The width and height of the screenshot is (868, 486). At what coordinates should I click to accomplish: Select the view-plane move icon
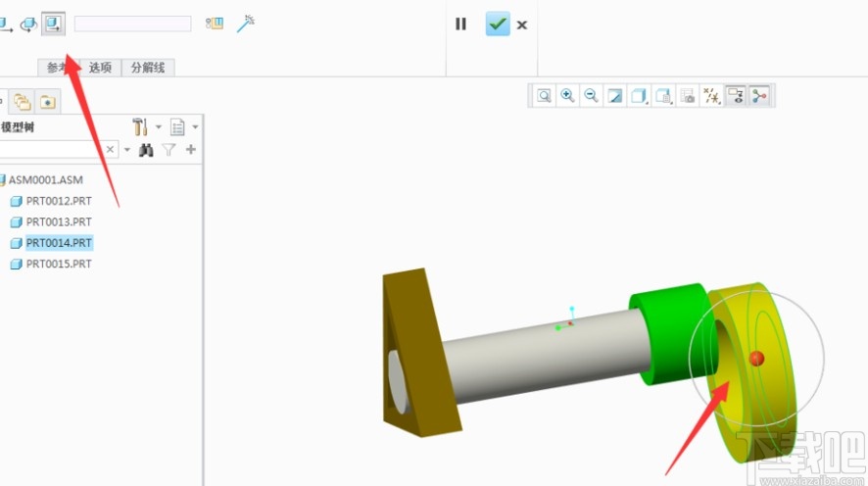(54, 24)
